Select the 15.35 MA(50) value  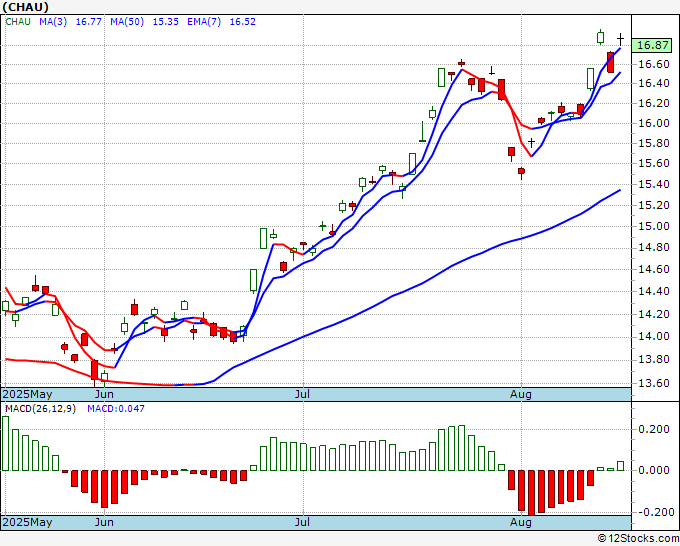[165, 22]
